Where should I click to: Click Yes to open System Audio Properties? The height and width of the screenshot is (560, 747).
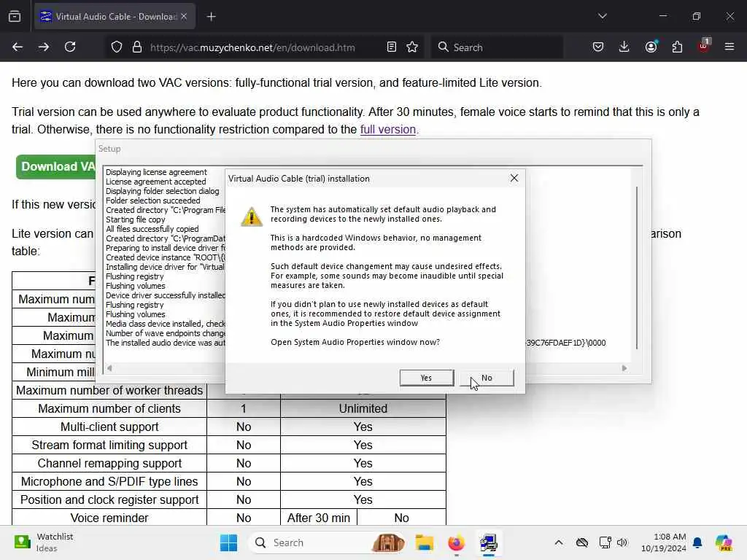tap(426, 378)
